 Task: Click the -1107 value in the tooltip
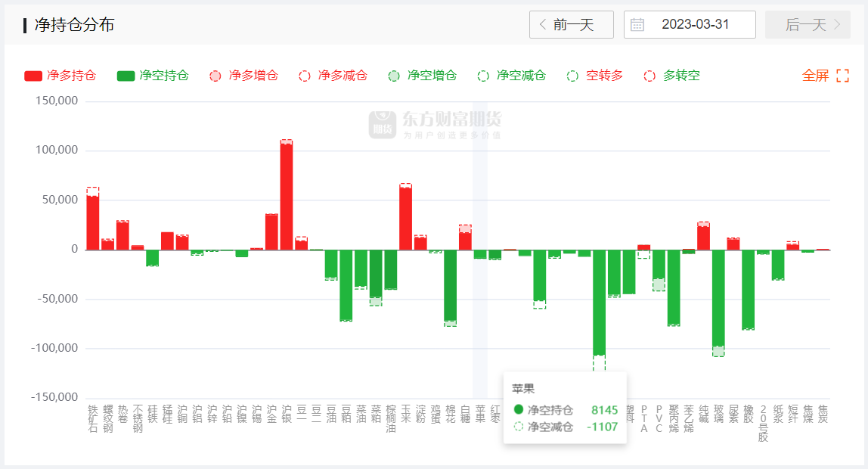pos(603,427)
